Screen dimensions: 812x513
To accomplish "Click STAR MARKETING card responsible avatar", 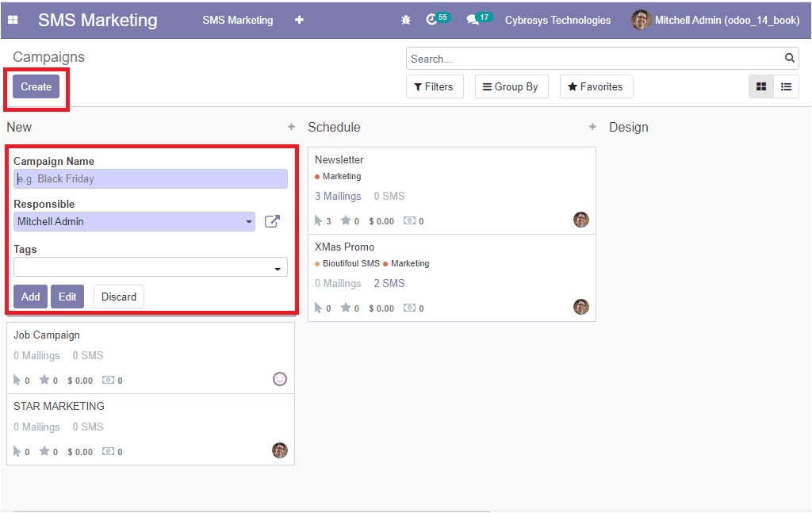I will [x=280, y=450].
